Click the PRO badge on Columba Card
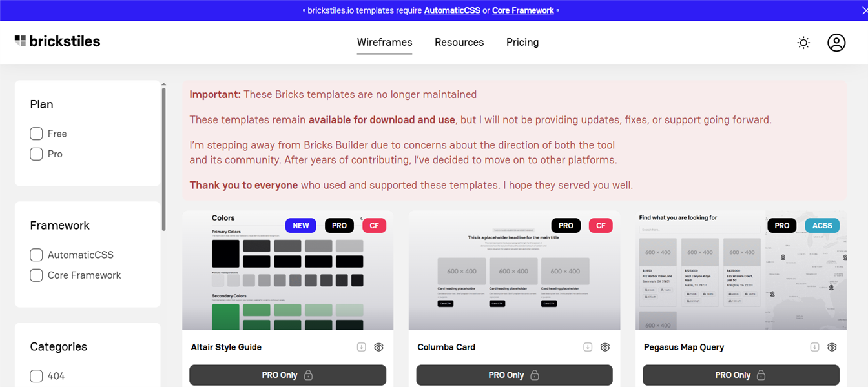The width and height of the screenshot is (868, 387). [x=566, y=226]
